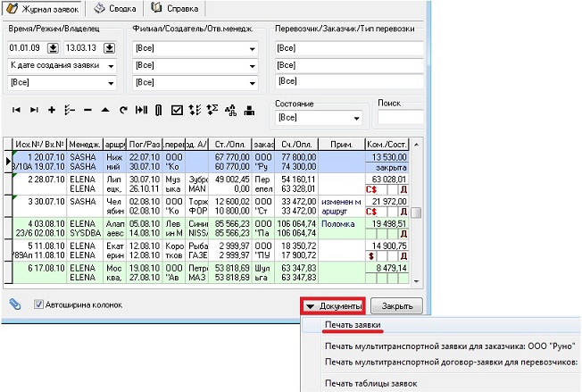Select row 3 note изменен маршрут
This screenshot has width=582, height=392.
click(x=341, y=206)
